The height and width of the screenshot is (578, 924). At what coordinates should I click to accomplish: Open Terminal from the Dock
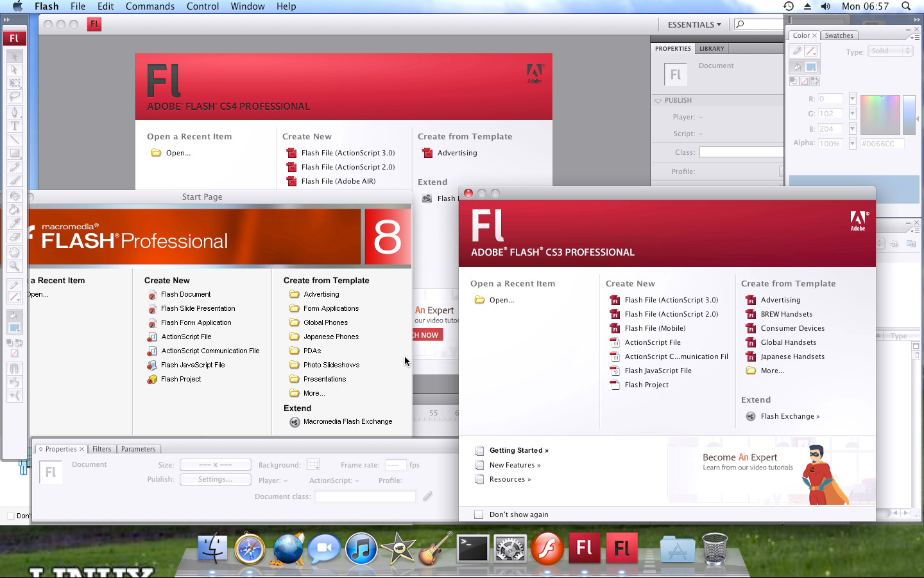click(472, 549)
